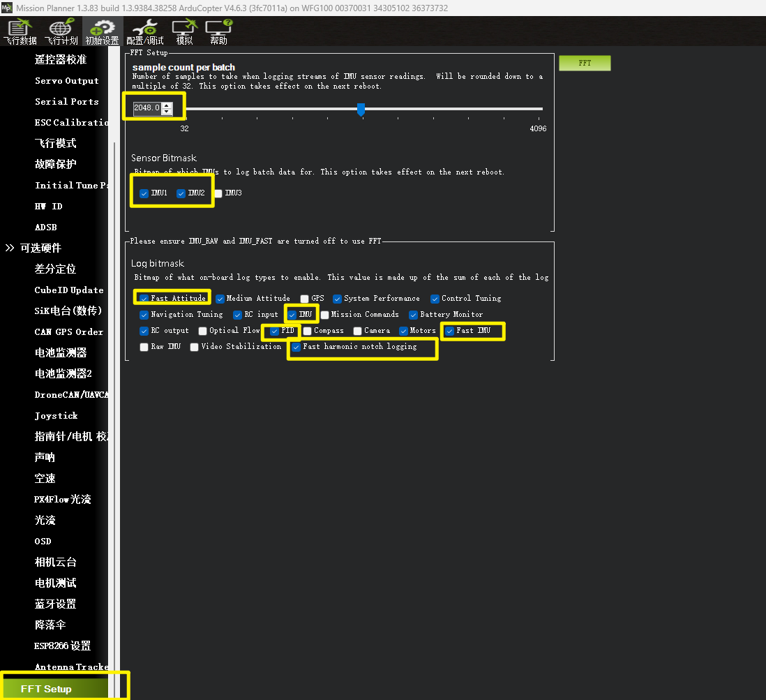
Task: Enable Mission Commands log checkbox
Action: pyautogui.click(x=324, y=315)
